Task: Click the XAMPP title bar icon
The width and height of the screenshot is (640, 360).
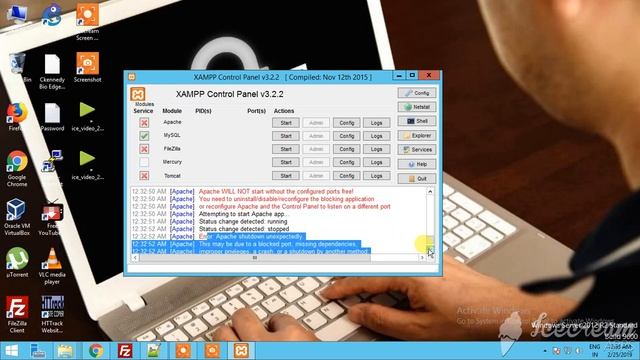Action: click(131, 77)
